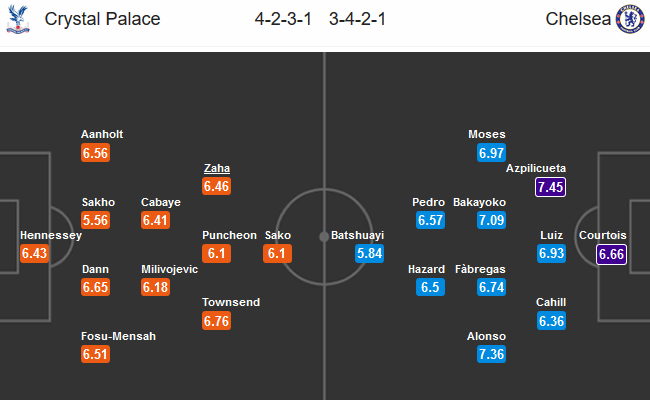Select Hennessey the goalkeeper's name

point(51,235)
